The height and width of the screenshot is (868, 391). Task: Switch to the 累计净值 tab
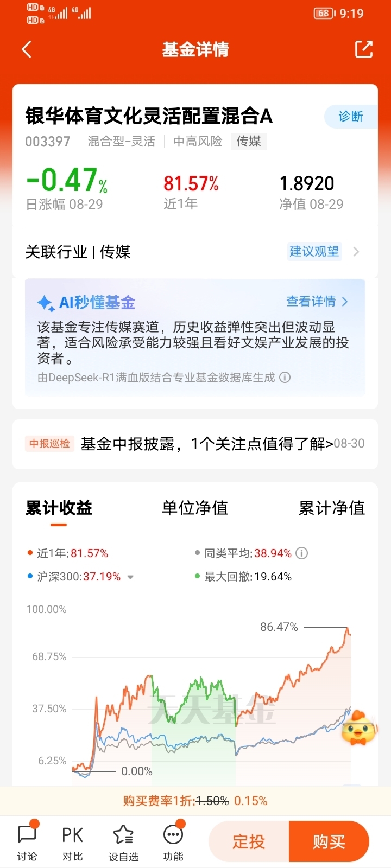coord(332,508)
